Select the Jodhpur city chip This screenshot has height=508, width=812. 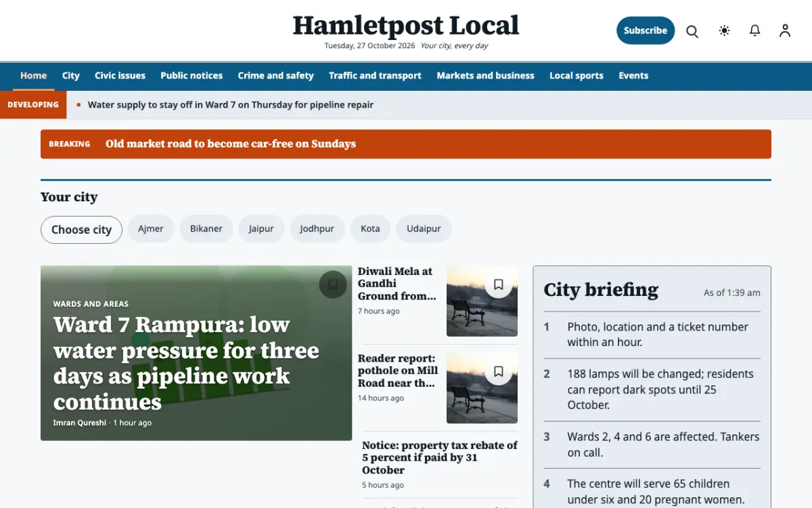pyautogui.click(x=317, y=229)
